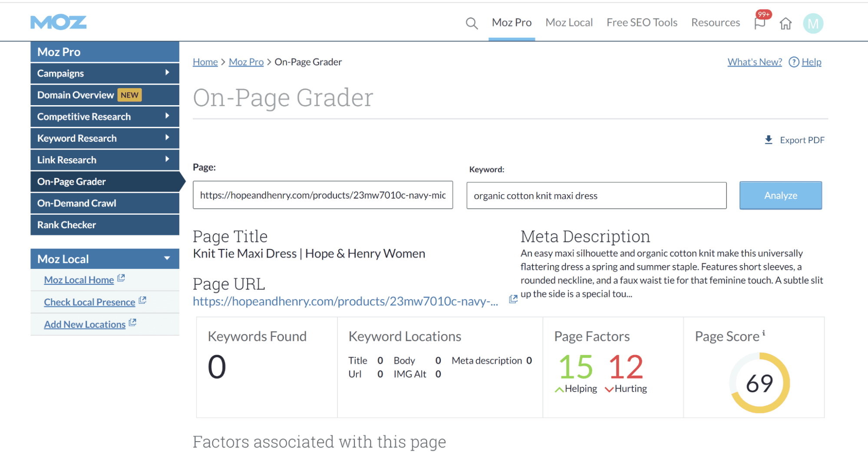This screenshot has height=462, width=868.
Task: Click the external link icon beside Check Local Presence
Action: (x=142, y=300)
